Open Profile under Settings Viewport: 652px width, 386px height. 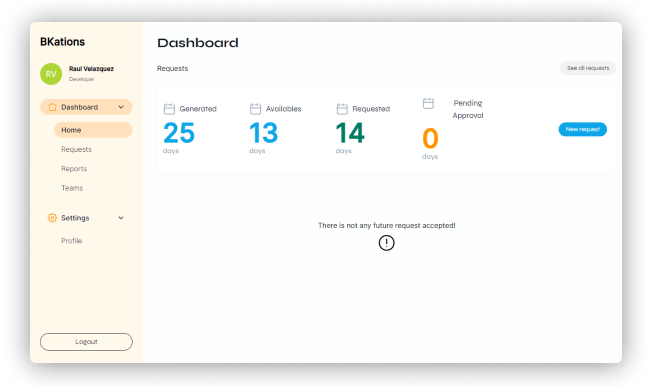tap(72, 240)
